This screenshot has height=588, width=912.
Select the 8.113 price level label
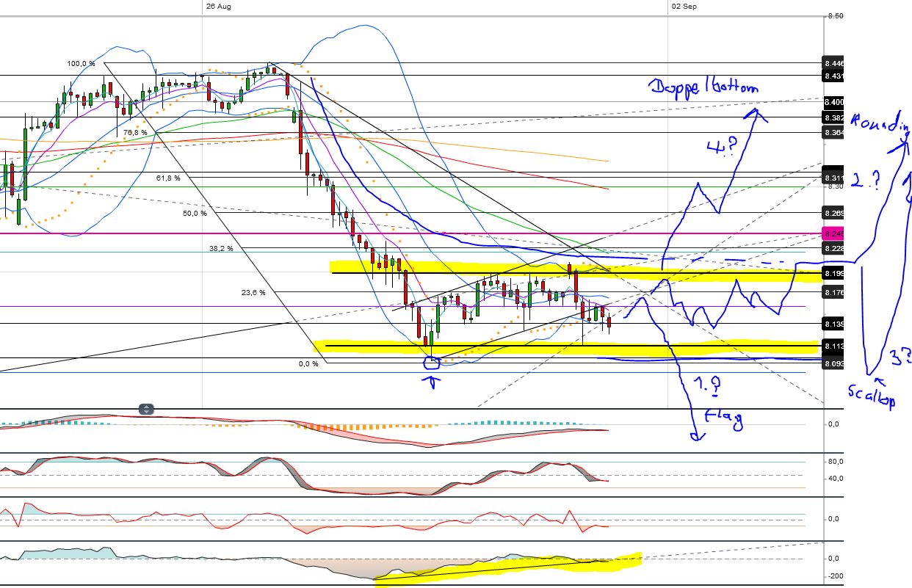[833, 346]
